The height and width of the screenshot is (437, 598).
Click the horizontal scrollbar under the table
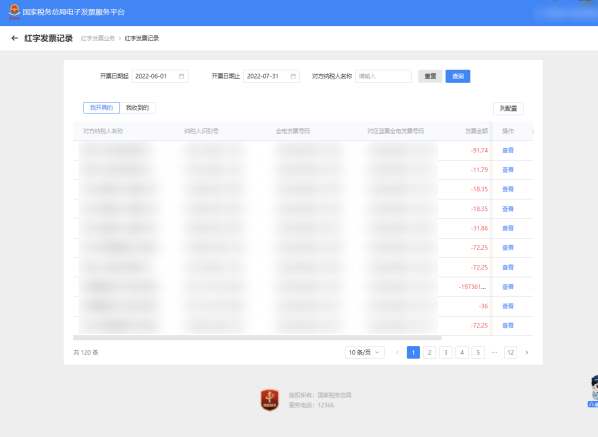[257, 338]
